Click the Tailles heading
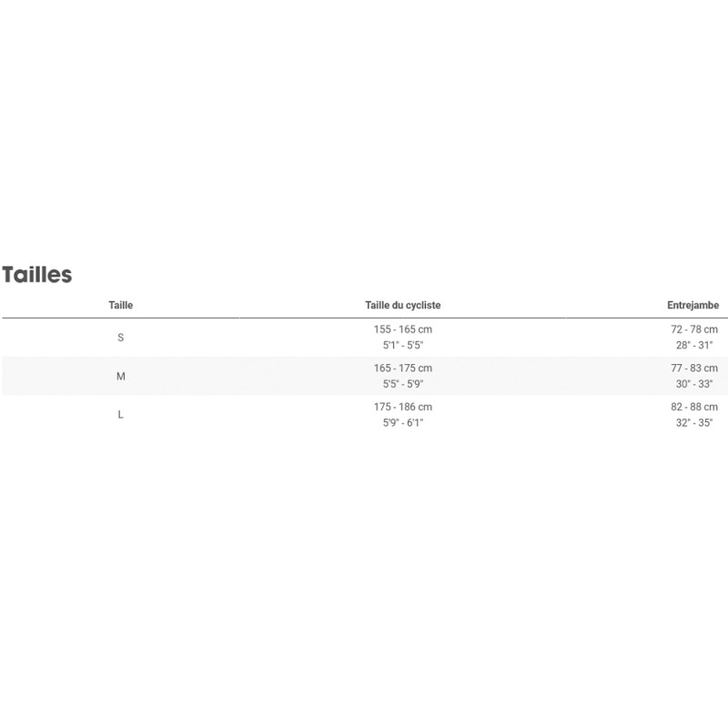Image resolution: width=728 pixels, height=728 pixels. click(x=36, y=275)
